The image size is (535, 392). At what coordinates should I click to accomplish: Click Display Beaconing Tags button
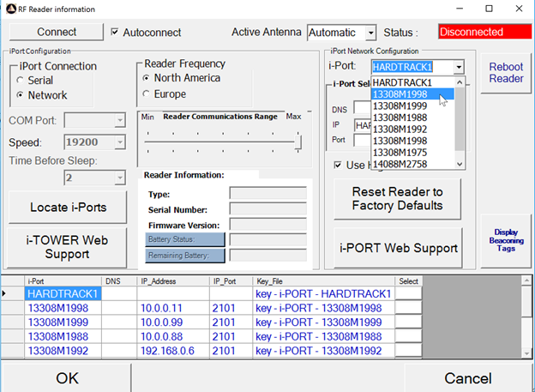point(506,240)
